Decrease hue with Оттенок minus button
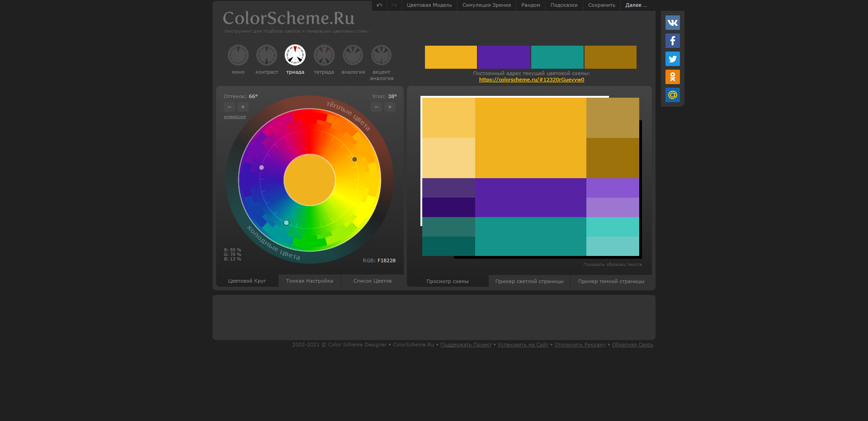Image resolution: width=868 pixels, height=421 pixels. [230, 107]
